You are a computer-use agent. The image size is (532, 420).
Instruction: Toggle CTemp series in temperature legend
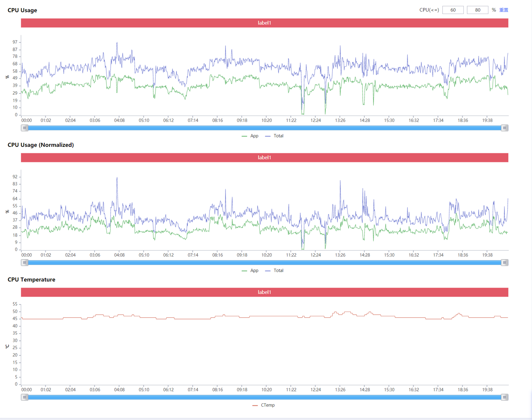click(x=264, y=405)
